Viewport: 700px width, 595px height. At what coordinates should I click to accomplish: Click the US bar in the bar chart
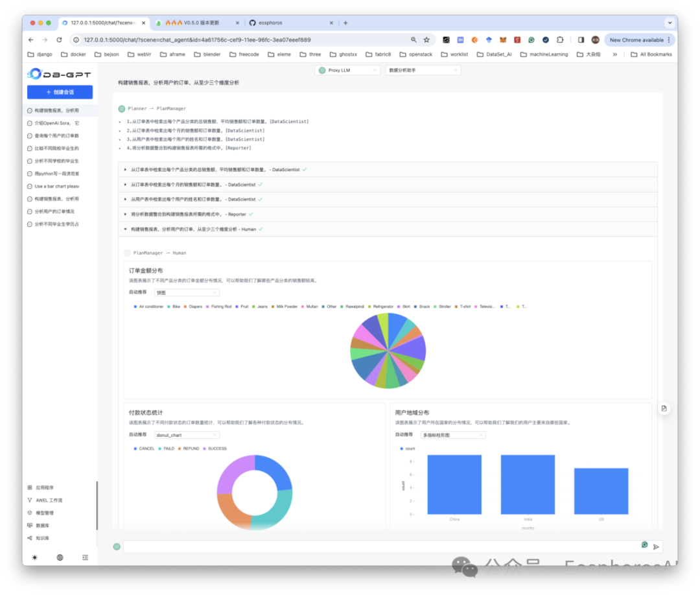[x=601, y=491]
